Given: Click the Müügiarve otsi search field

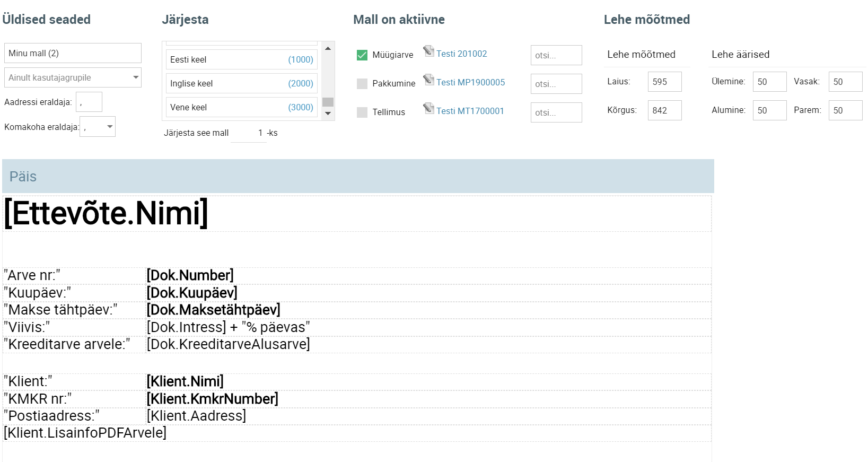Looking at the screenshot, I should 556,55.
